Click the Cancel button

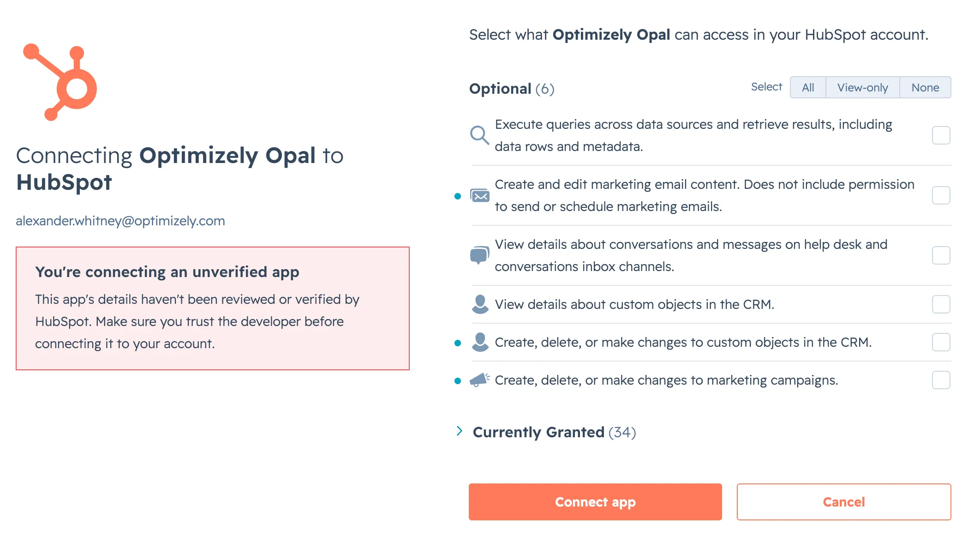coord(844,502)
